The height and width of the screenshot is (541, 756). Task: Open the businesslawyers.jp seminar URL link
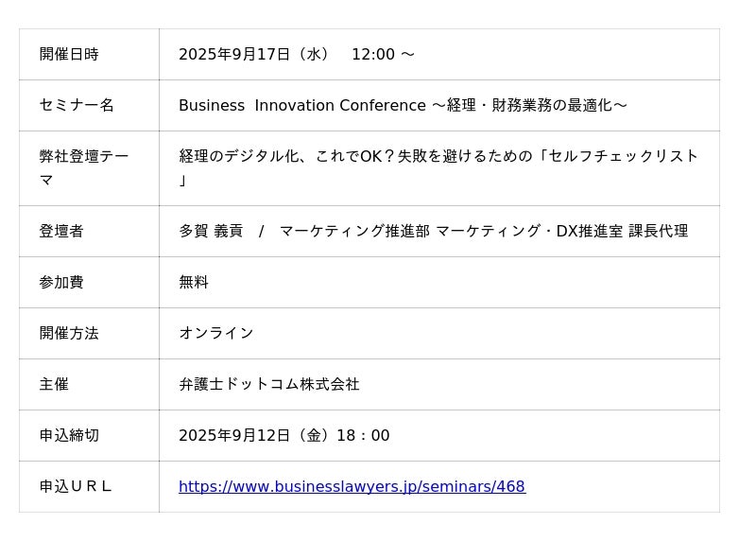click(352, 486)
